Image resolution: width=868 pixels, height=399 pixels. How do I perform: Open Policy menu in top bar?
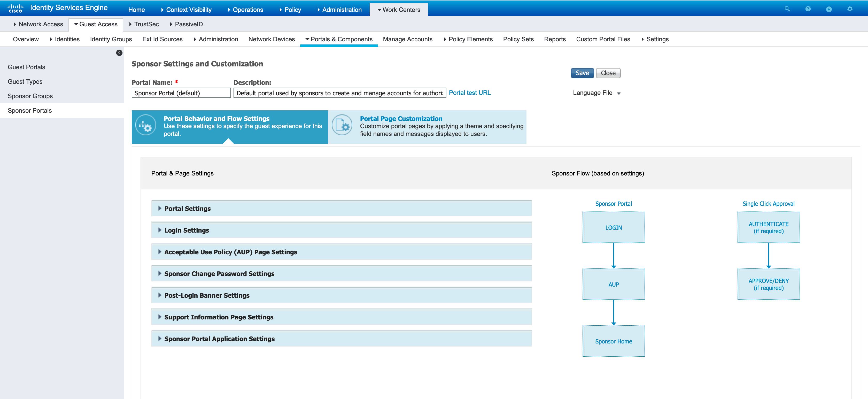tap(290, 10)
